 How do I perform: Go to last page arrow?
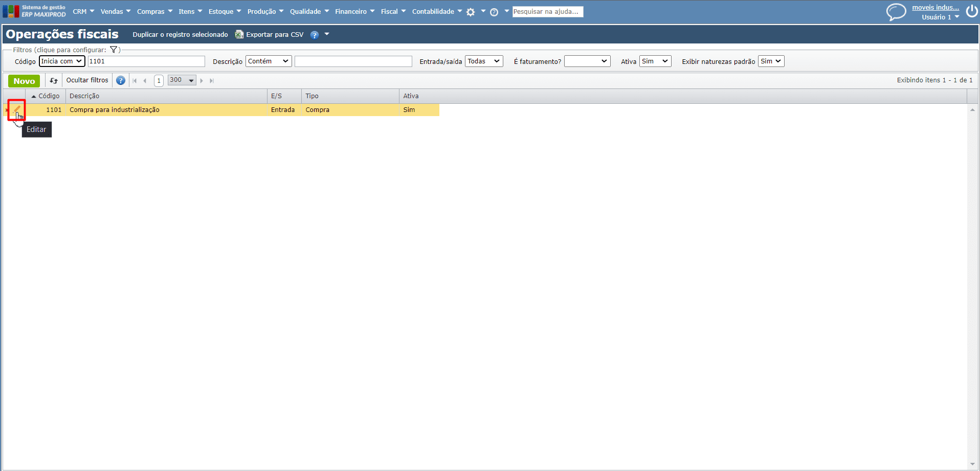(x=212, y=80)
